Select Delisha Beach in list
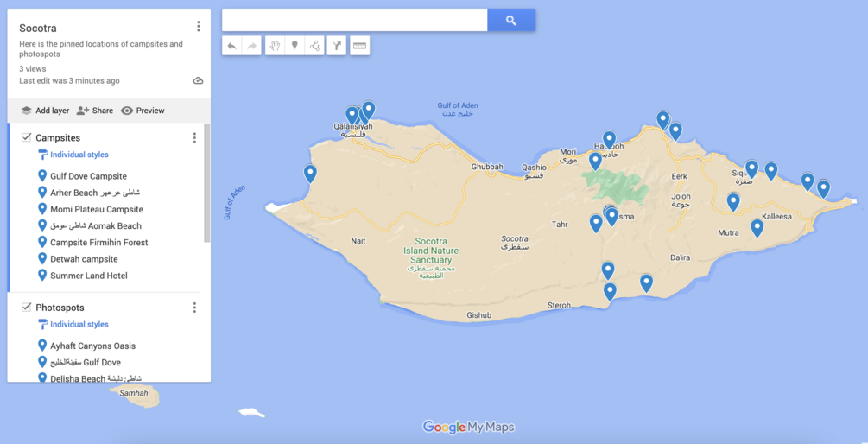This screenshot has height=444, width=868. (96, 377)
